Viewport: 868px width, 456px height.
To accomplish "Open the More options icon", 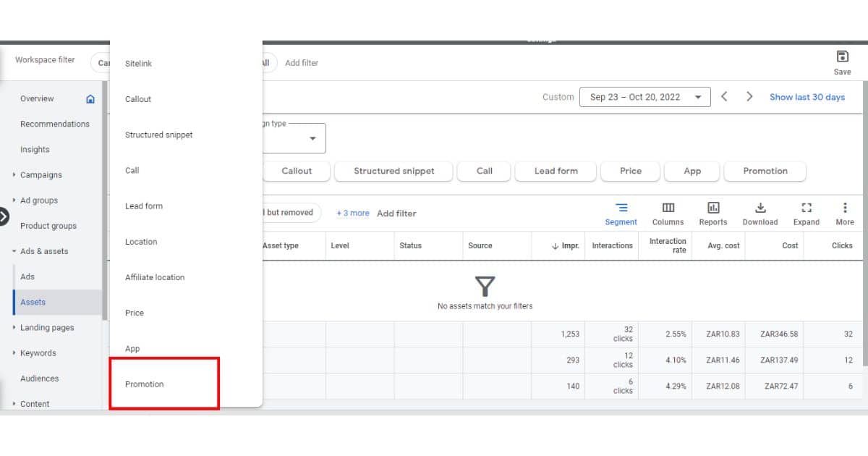I will (x=844, y=214).
